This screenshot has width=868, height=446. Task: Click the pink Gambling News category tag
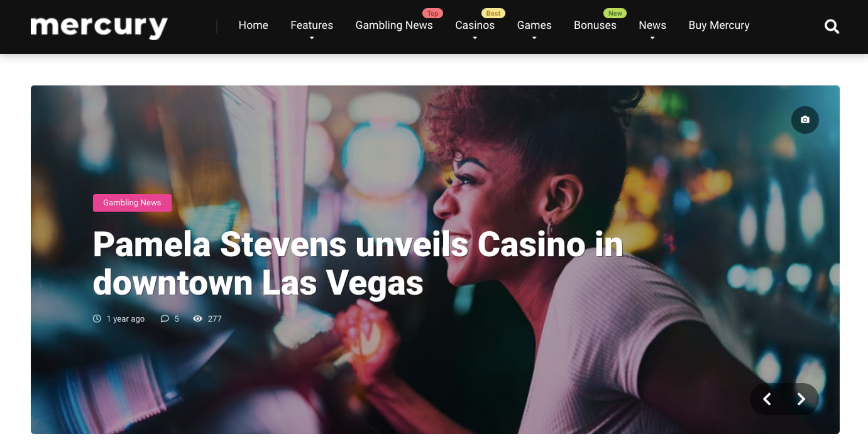click(x=132, y=203)
